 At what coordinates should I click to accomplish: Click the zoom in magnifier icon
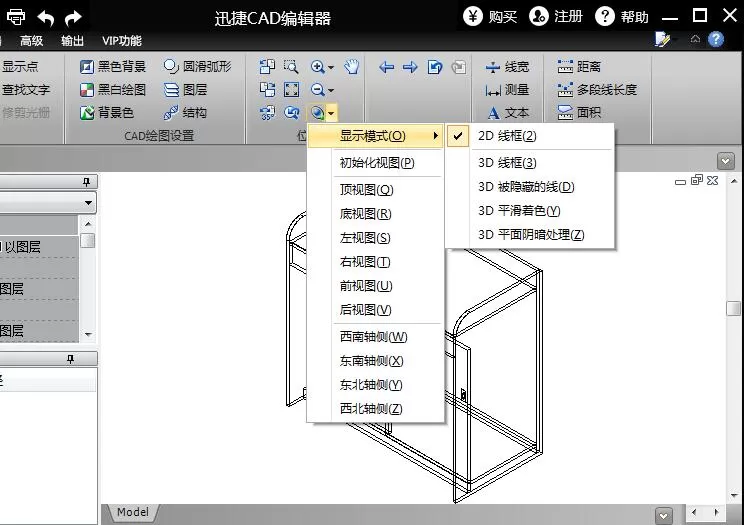(x=317, y=66)
